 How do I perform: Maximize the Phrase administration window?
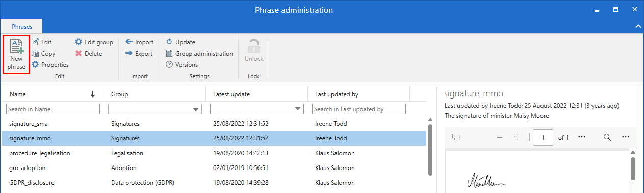615,9
